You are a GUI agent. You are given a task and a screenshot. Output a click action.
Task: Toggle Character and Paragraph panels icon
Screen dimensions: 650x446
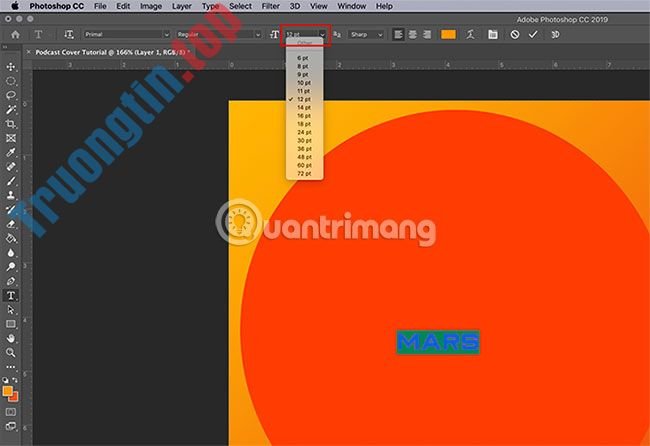[x=492, y=34]
